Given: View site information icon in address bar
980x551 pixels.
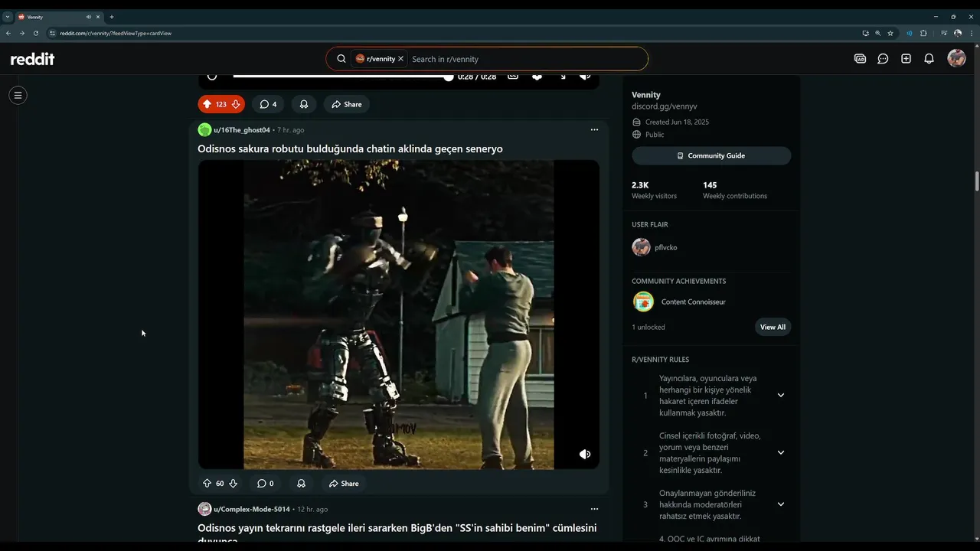Looking at the screenshot, I should click(53, 33).
